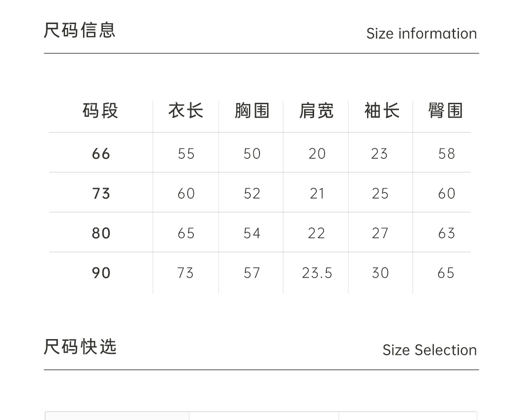Click the Size information label
Screen dimensions: 525x420
421,34
